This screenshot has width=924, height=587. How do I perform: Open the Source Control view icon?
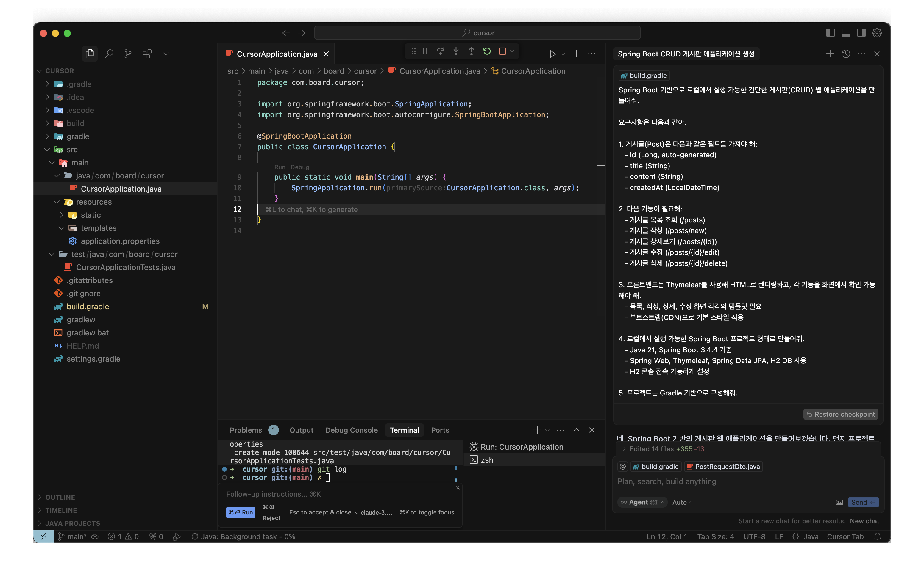pos(128,54)
